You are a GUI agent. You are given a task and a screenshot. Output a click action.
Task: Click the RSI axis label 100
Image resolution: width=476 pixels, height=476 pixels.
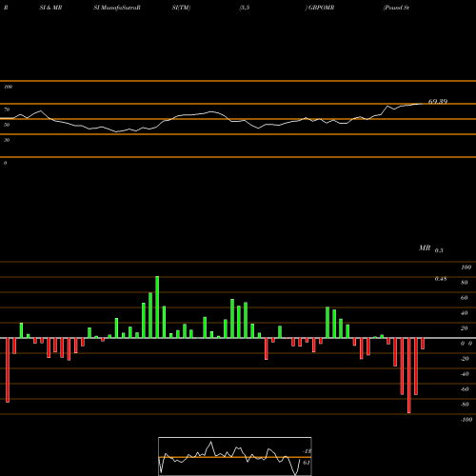pos(8,87)
